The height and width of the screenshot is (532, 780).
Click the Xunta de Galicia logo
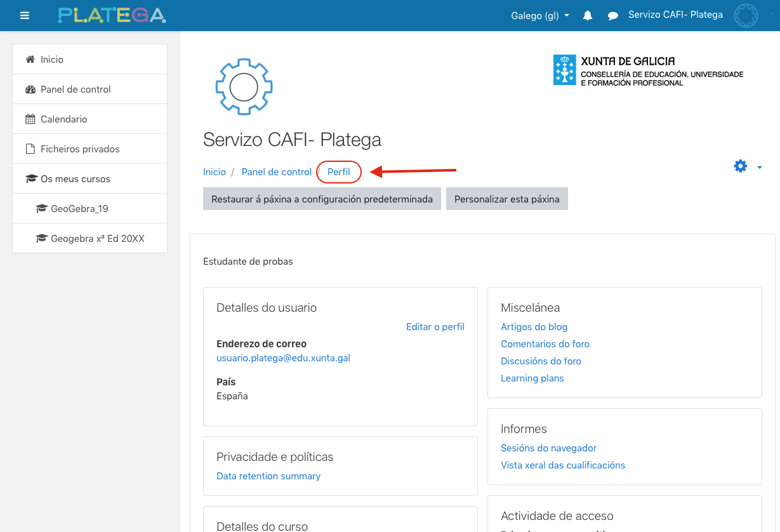pyautogui.click(x=648, y=70)
